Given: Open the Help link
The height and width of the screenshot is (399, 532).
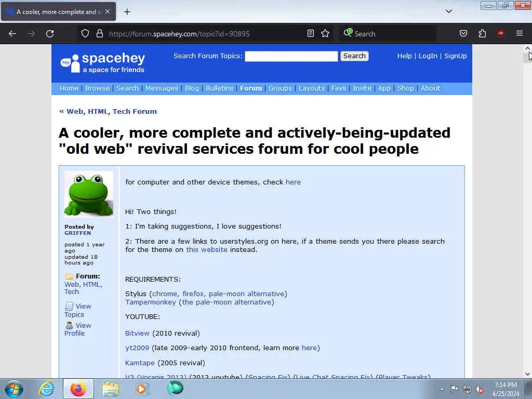Looking at the screenshot, I should tap(404, 56).
